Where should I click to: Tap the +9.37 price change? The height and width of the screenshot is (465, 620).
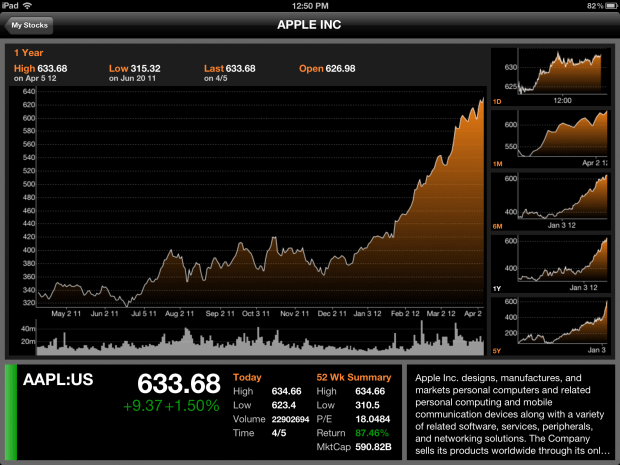point(142,406)
